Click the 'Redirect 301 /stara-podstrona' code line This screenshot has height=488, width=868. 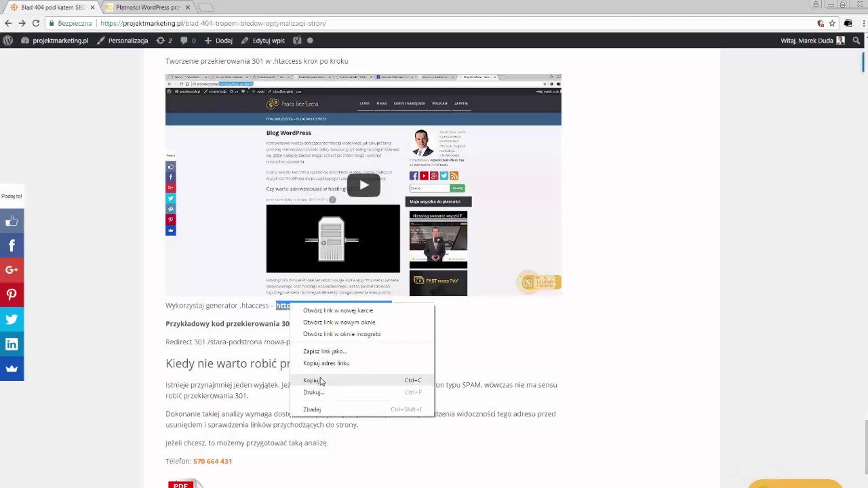pyautogui.click(x=228, y=342)
